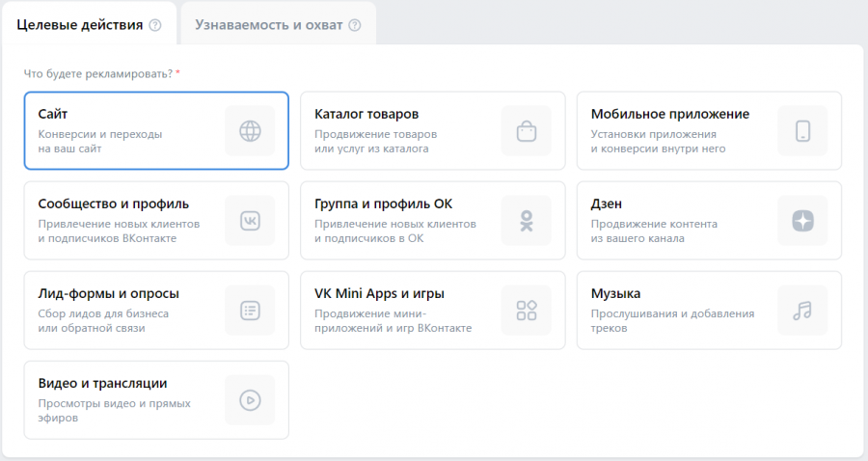Image resolution: width=868 pixels, height=461 pixels.
Task: Click the VK logo icon for Сообщество и профиль
Action: [x=250, y=221]
